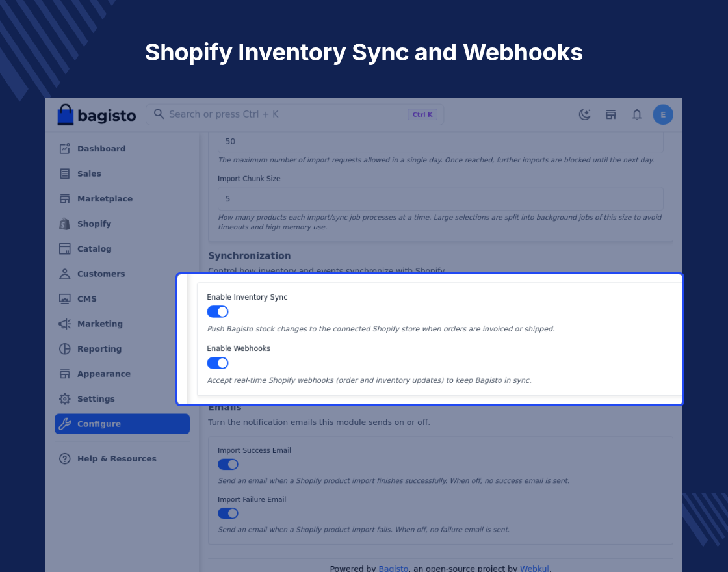Image resolution: width=728 pixels, height=572 pixels.
Task: Open the user avatar E menu
Action: coord(663,114)
